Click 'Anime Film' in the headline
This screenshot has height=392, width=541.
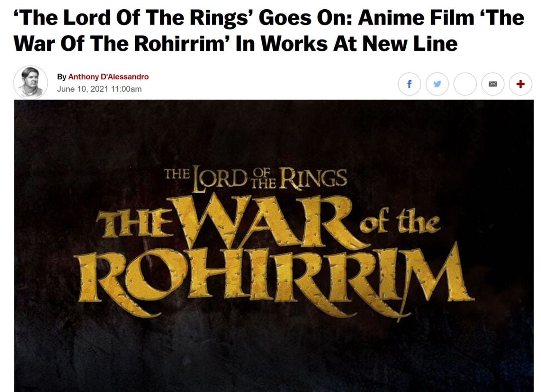409,18
